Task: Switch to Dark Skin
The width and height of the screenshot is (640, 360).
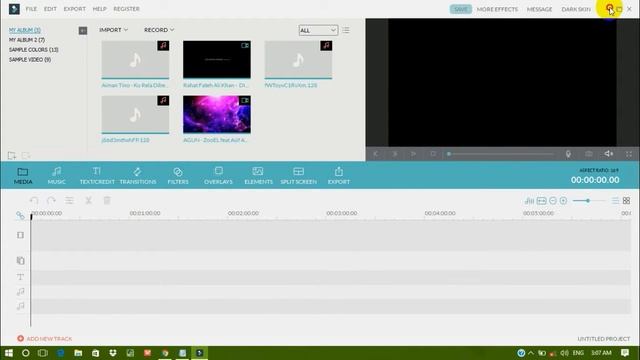Action: point(576,9)
